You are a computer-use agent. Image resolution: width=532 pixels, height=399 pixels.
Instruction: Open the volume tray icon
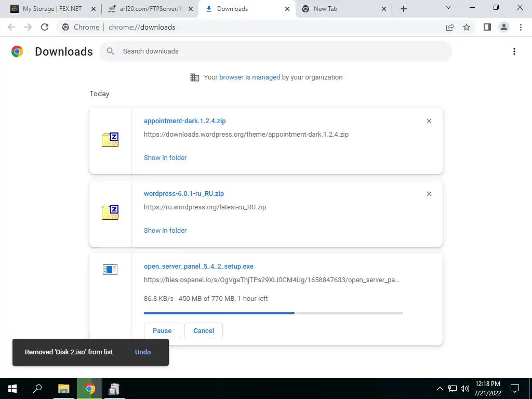465,389
